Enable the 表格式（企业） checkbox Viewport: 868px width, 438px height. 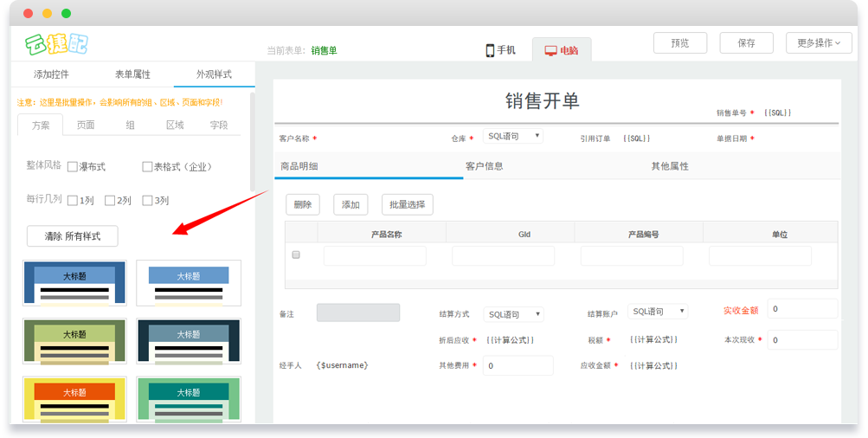click(147, 166)
